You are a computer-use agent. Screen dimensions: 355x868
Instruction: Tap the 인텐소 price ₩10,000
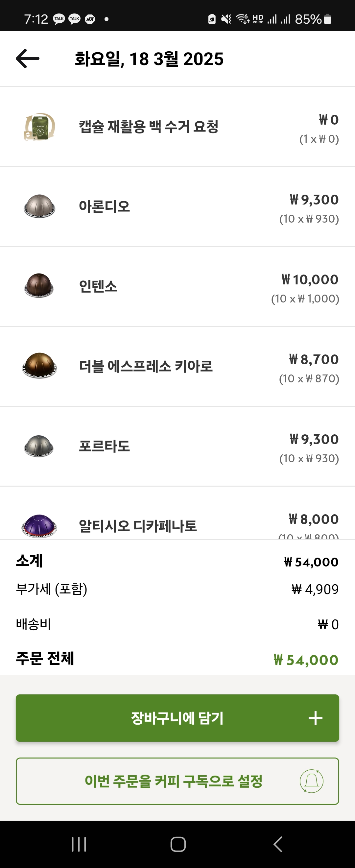click(310, 280)
